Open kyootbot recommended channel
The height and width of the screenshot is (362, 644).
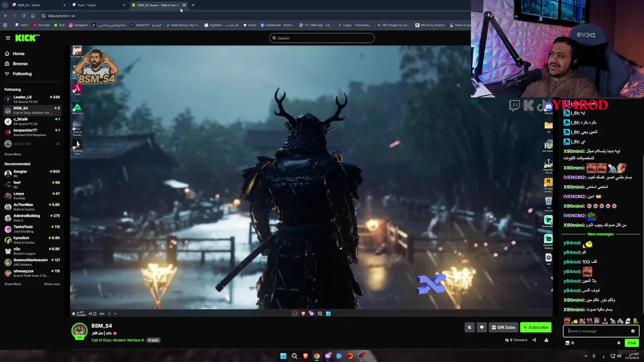[x=32, y=240]
